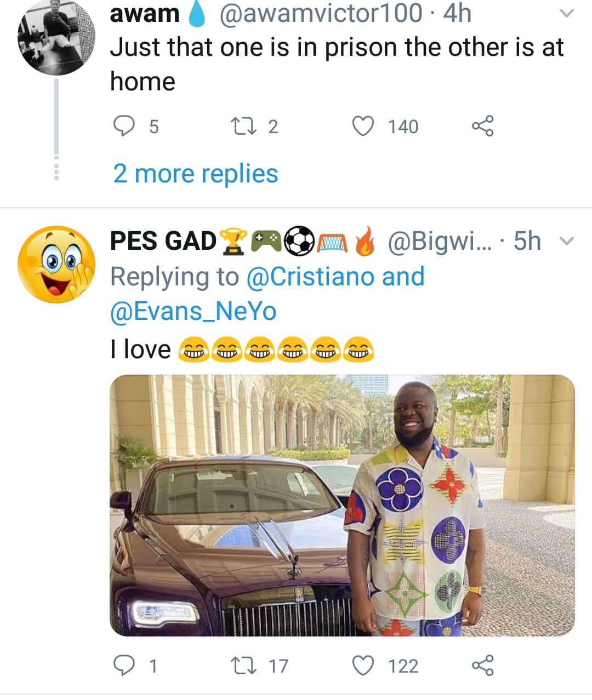
Task: Open PES GAD display name
Action: click(163, 241)
